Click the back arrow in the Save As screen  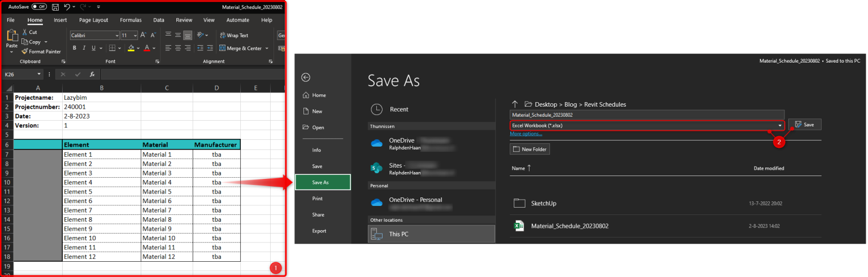306,77
